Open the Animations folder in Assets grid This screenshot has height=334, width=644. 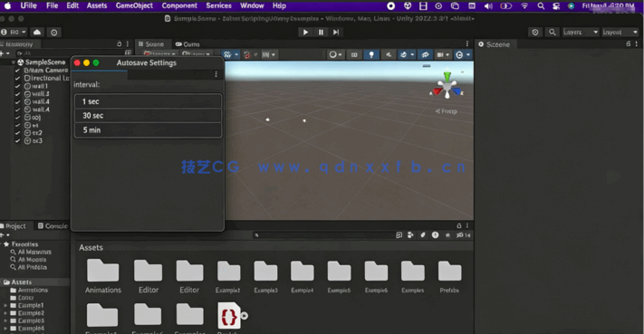pos(103,276)
